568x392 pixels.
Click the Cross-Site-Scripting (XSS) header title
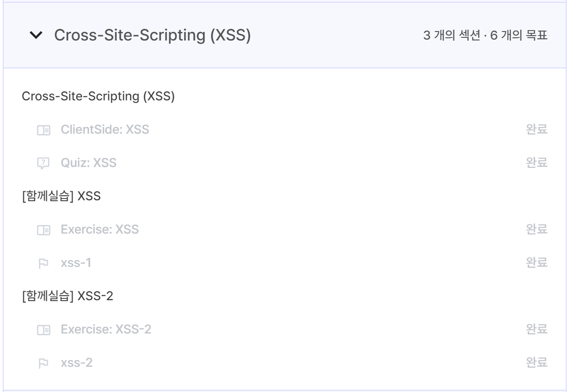tap(152, 35)
